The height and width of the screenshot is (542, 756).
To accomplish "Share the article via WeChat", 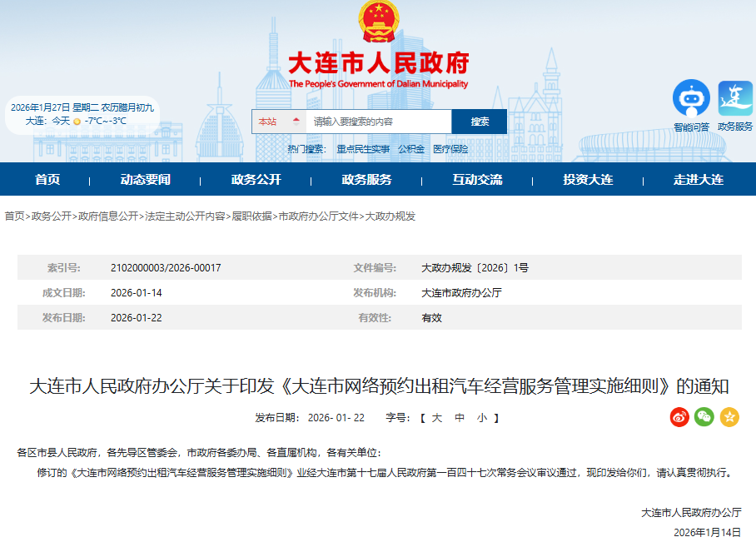I will coord(704,417).
